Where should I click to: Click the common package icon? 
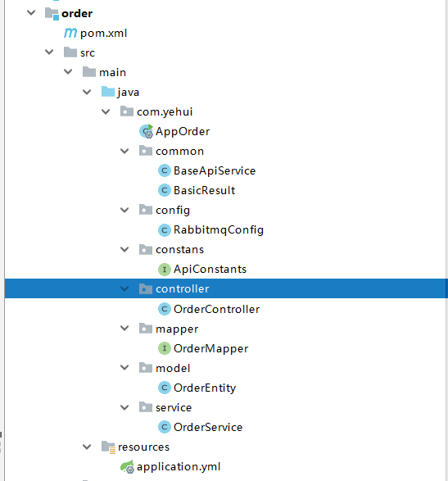point(146,151)
